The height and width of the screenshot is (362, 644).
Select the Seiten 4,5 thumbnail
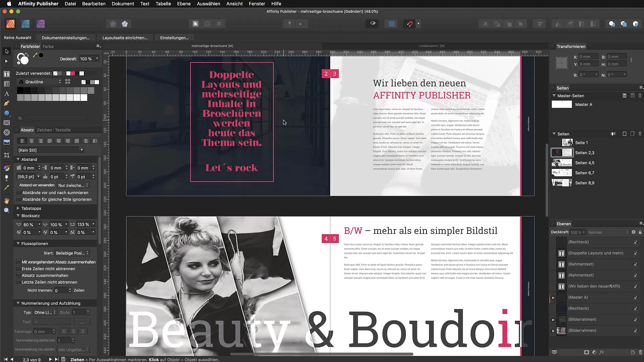click(x=562, y=163)
